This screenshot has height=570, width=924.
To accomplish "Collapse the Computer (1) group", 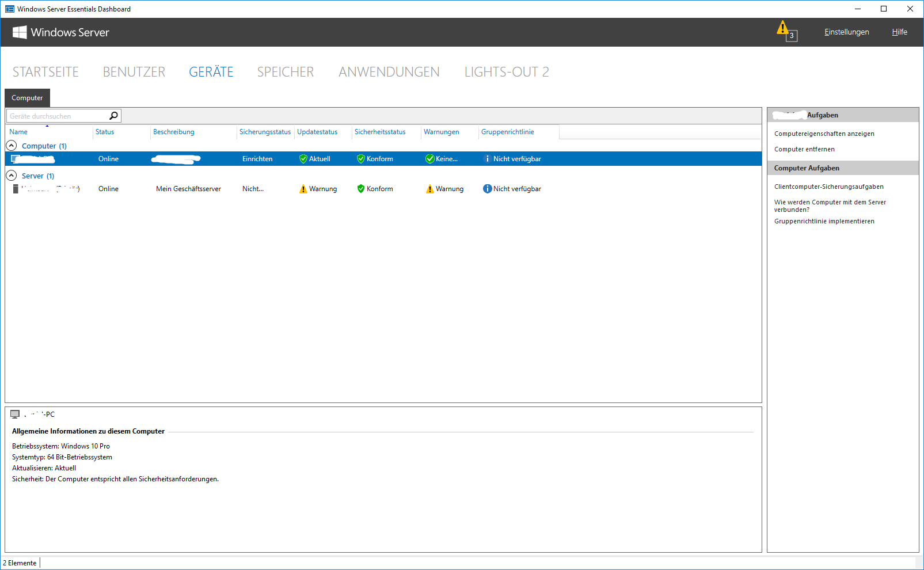I will (x=12, y=146).
